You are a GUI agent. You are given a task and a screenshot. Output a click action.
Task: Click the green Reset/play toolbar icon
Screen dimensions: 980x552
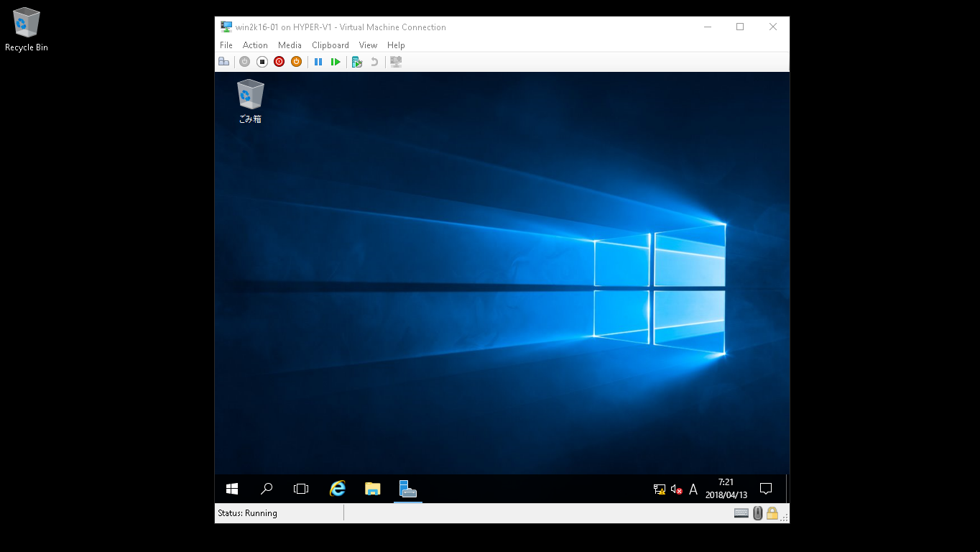click(336, 62)
